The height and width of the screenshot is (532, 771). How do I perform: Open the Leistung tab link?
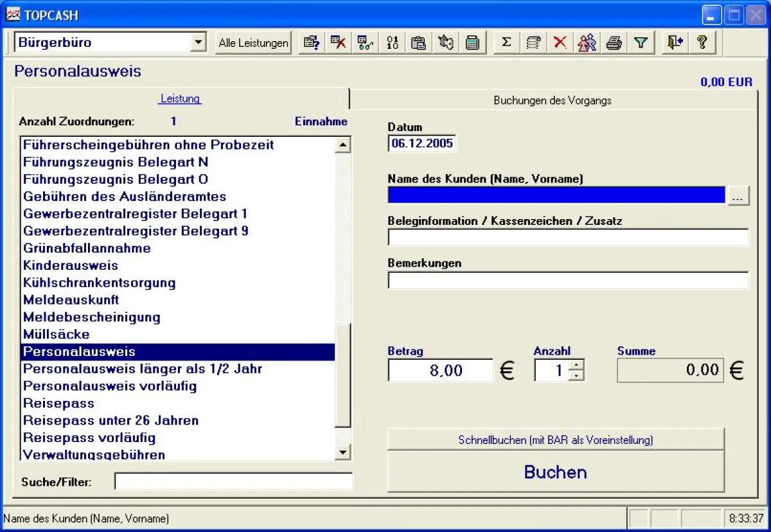[x=180, y=98]
